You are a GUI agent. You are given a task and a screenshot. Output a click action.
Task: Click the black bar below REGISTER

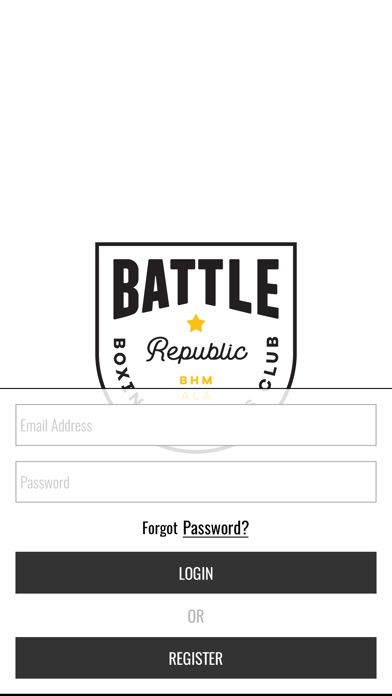pyautogui.click(x=196, y=694)
